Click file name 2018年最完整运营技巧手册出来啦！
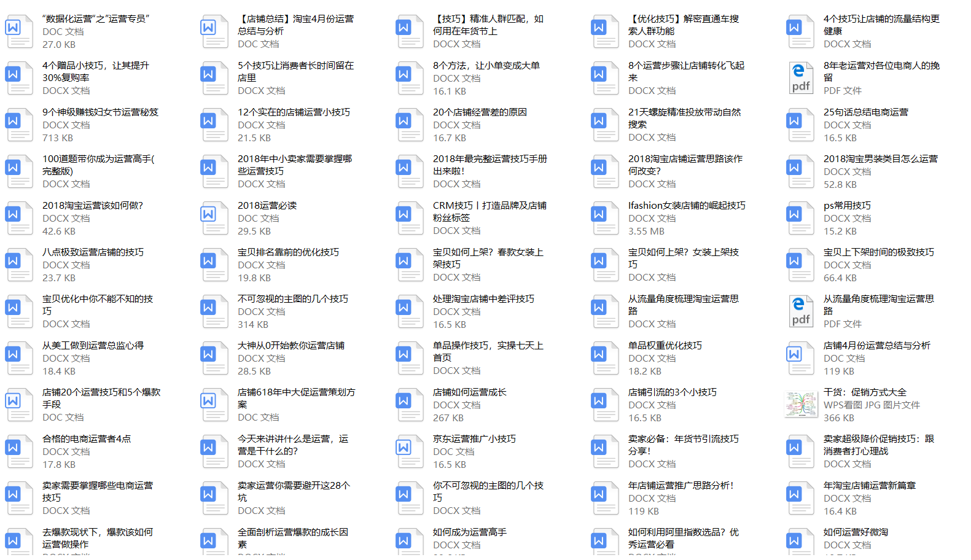Image resolution: width=971 pixels, height=560 pixels. coord(489,165)
